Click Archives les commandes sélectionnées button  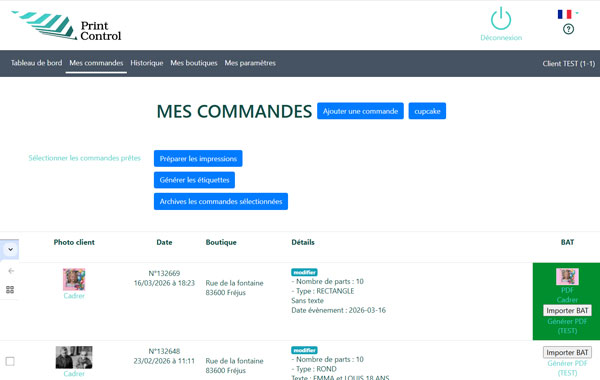pyautogui.click(x=221, y=201)
